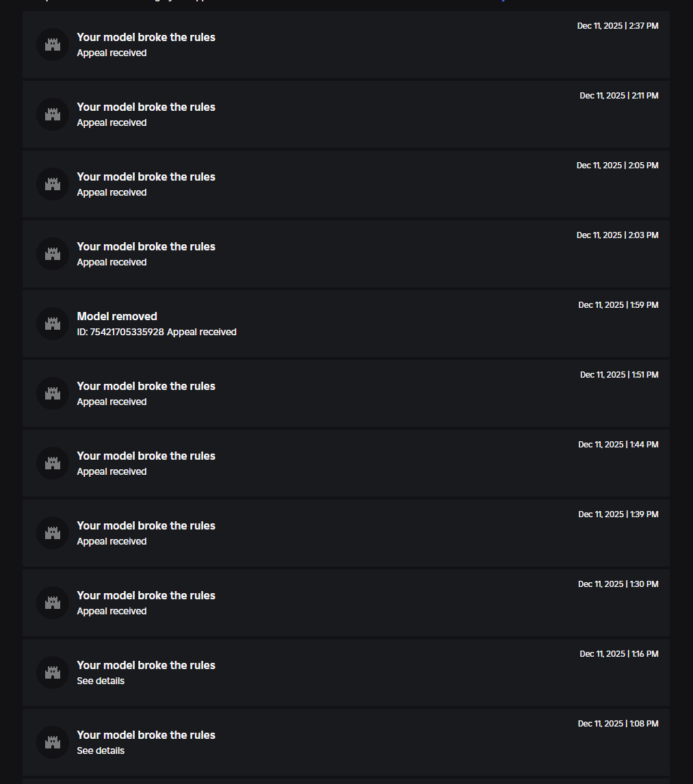Click the castle icon on the 1:39 PM notification
The image size is (693, 784).
point(53,533)
